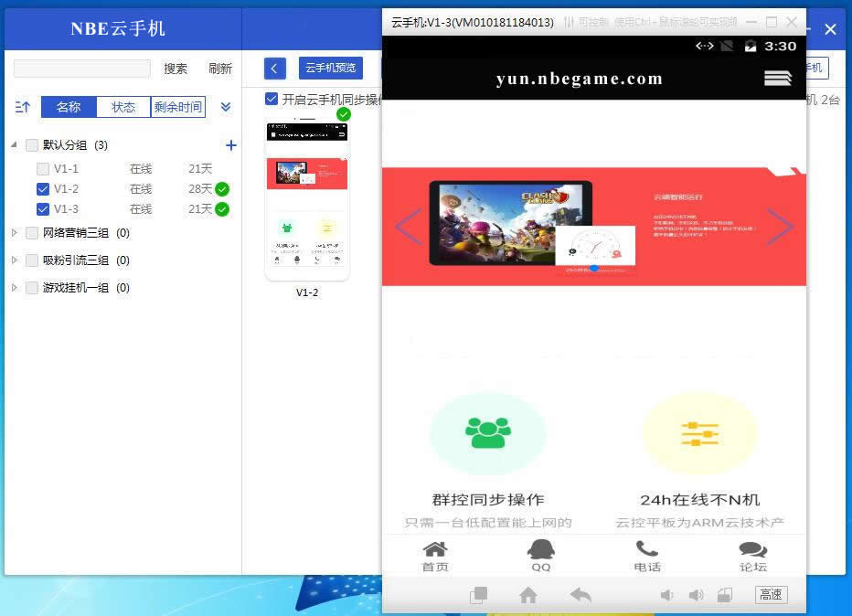Tap the recent apps icon in phone toolbar
The image size is (852, 616).
coord(478,595)
